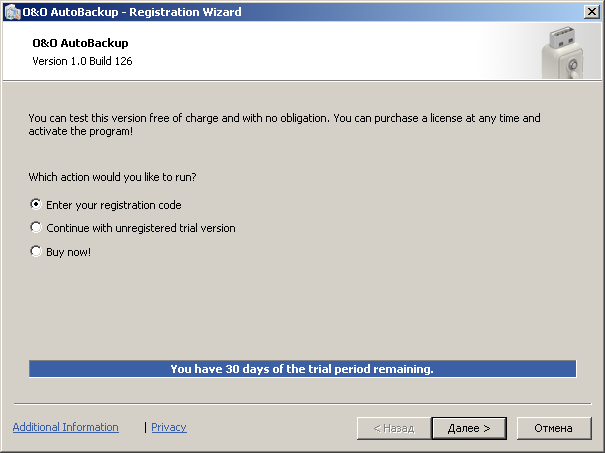Click the bold O&O AutoBackup heading

pos(80,43)
